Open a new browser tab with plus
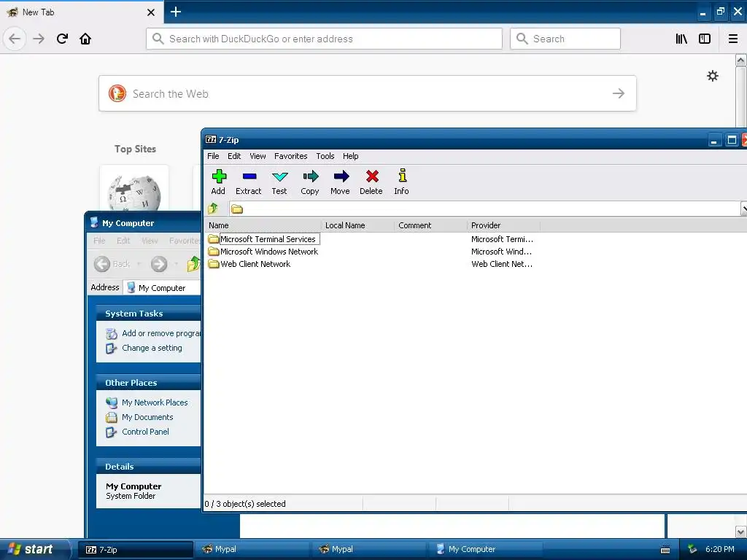747x560 pixels. (175, 12)
